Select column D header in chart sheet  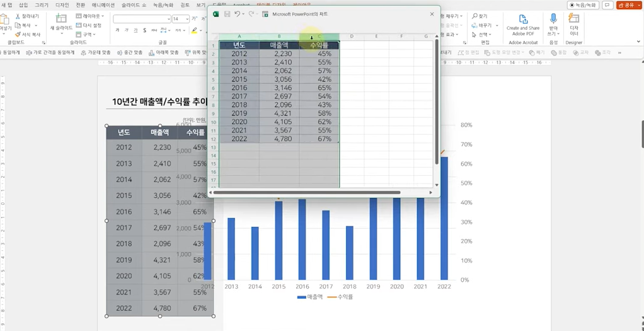pyautogui.click(x=352, y=37)
